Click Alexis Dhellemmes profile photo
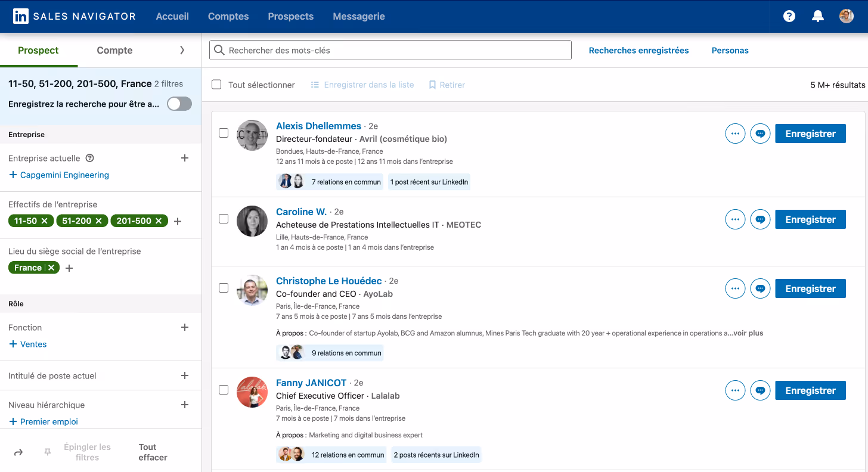 252,135
